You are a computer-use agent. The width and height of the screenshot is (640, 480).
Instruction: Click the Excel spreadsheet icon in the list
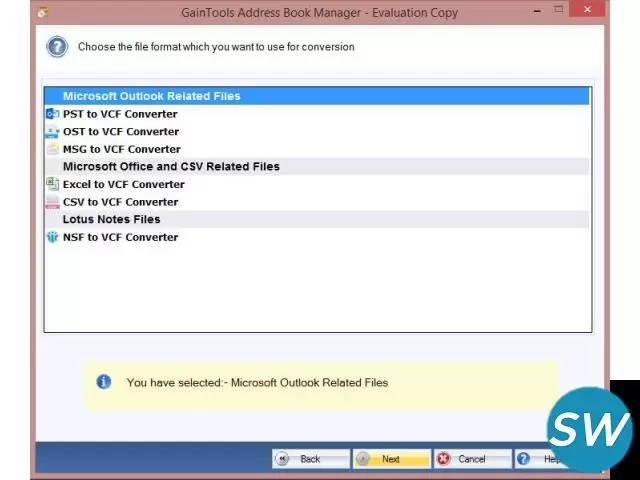pyautogui.click(x=52, y=184)
